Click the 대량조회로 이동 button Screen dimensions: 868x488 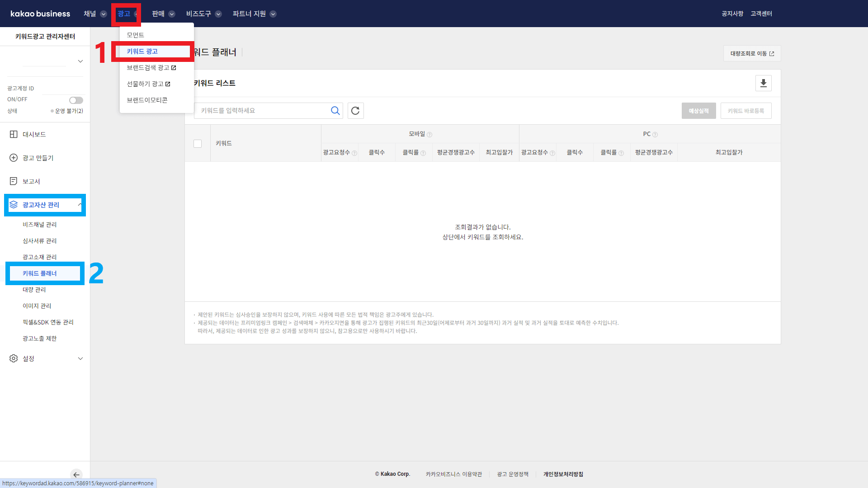click(751, 53)
